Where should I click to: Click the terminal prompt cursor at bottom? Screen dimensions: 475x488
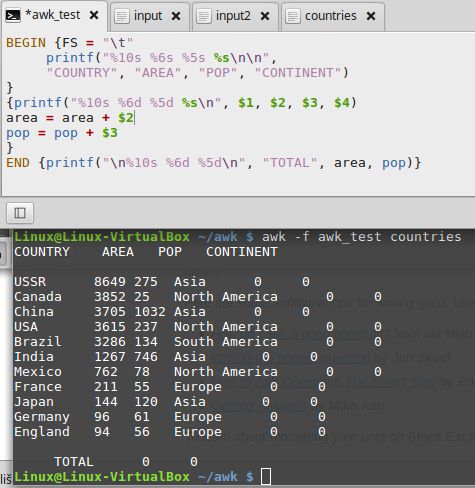point(266,476)
